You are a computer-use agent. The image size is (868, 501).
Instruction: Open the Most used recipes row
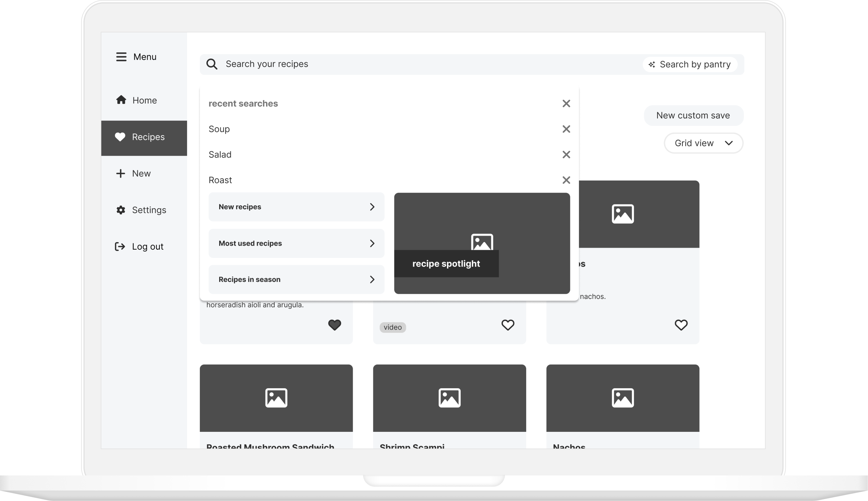(296, 243)
